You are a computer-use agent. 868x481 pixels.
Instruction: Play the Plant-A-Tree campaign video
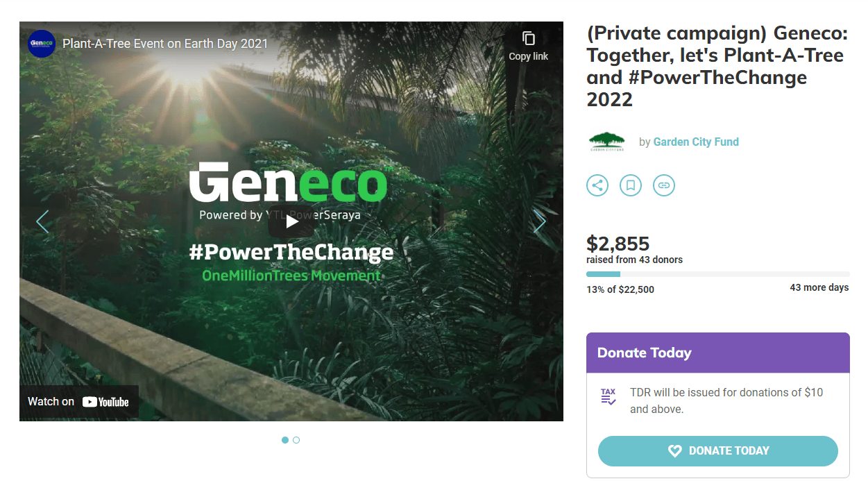[291, 221]
